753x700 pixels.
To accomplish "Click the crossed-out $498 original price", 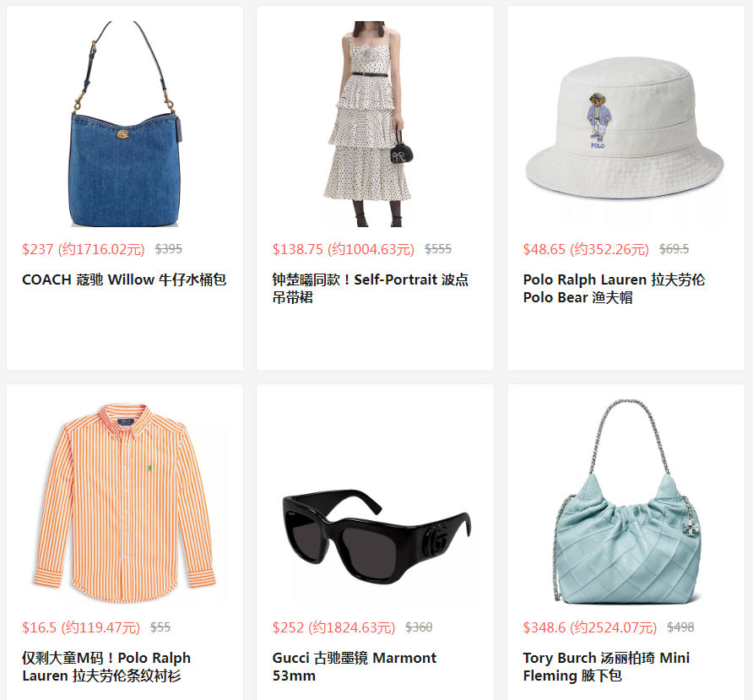I will click(680, 627).
